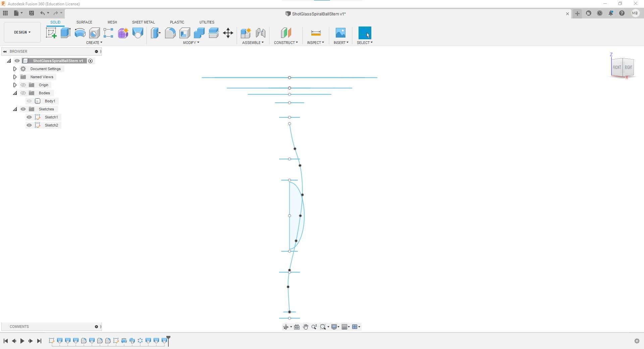The height and width of the screenshot is (349, 644).
Task: Select the Move/Copy tool
Action: pos(228,33)
